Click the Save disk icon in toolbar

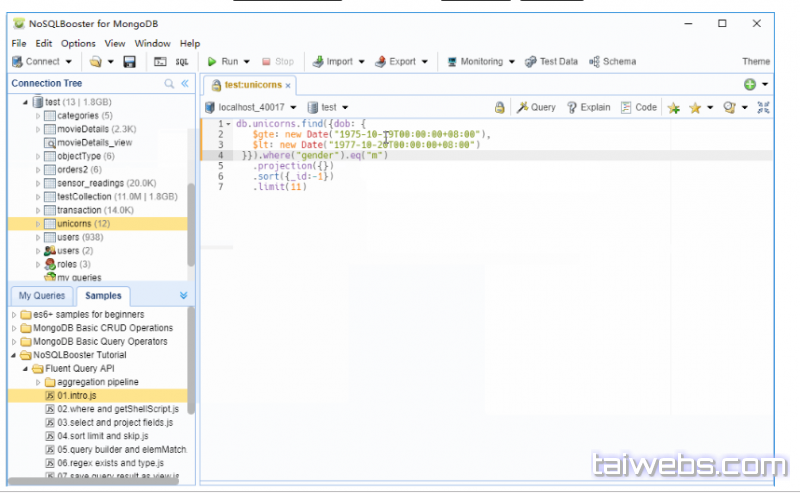coord(129,62)
